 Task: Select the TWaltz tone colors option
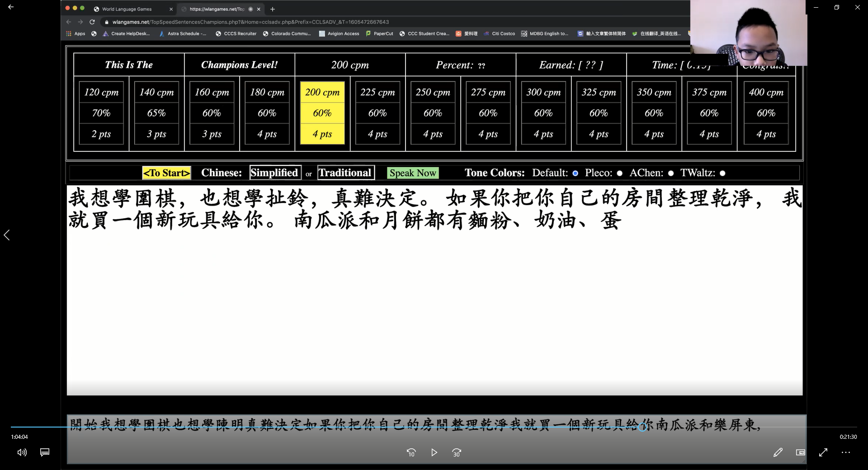pos(722,173)
